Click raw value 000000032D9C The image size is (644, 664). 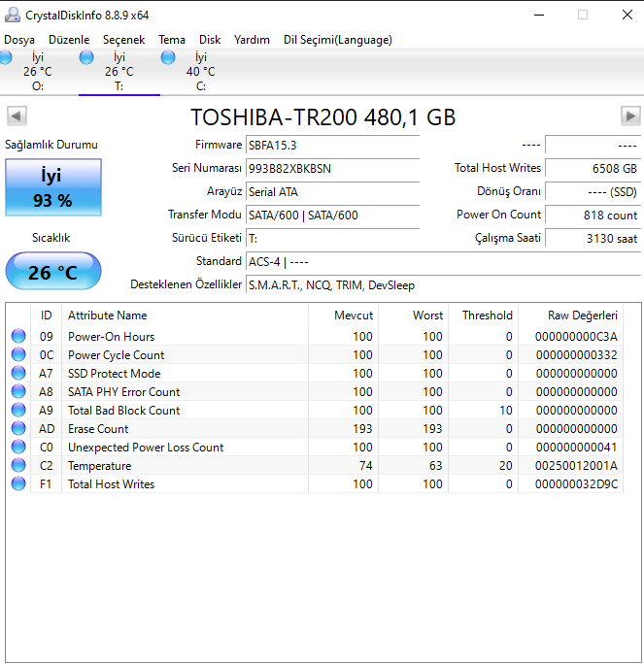[576, 484]
